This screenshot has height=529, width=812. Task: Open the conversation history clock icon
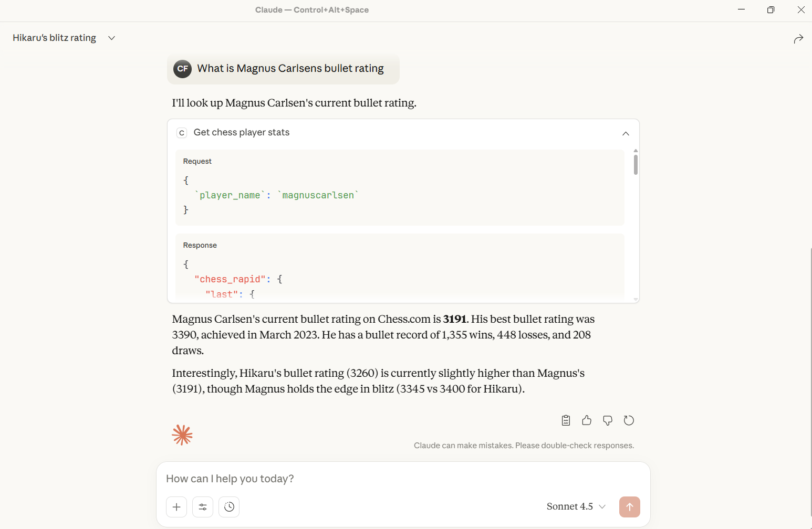[229, 506]
